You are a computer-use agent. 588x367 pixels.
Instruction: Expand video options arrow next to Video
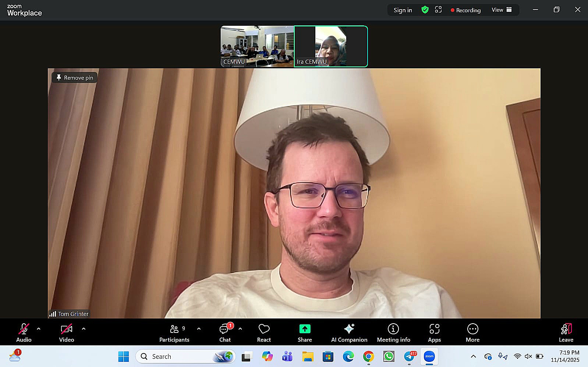[84, 329]
